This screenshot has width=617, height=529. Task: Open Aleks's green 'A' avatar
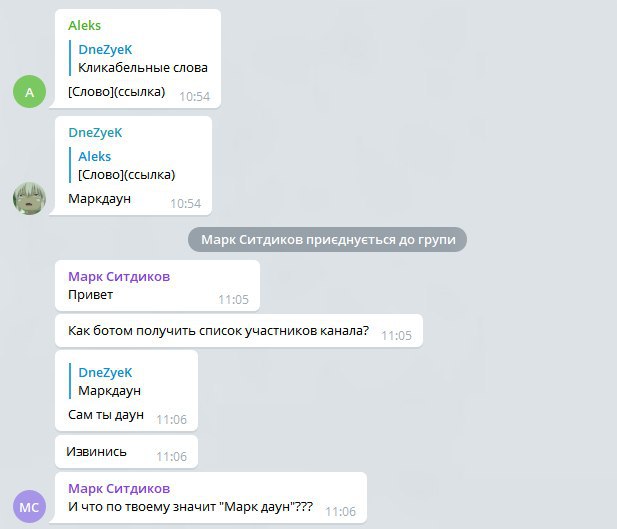click(30, 92)
